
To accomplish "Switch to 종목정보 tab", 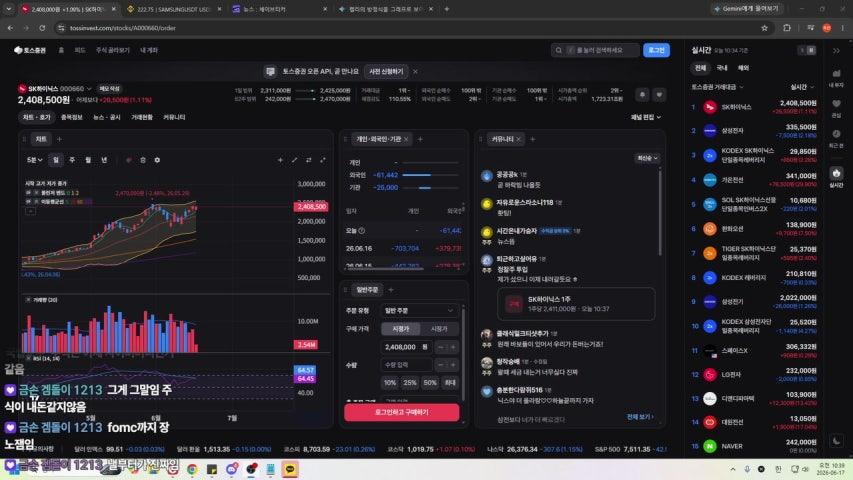I will pyautogui.click(x=71, y=117).
